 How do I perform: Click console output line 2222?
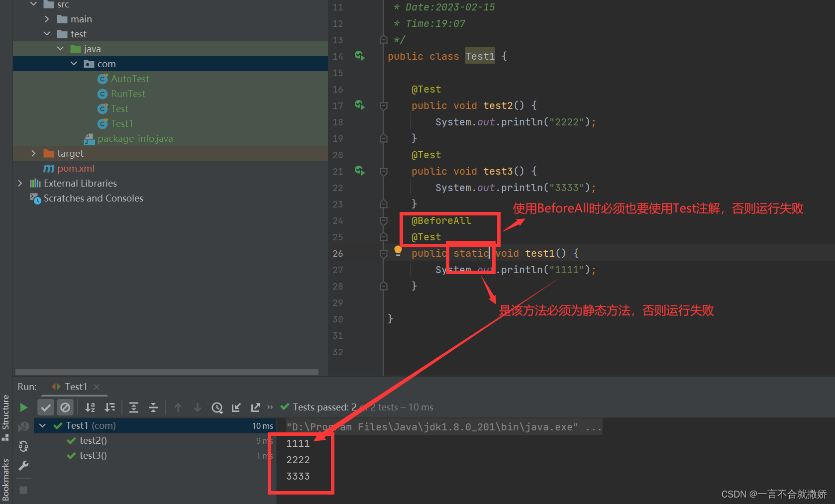(298, 460)
